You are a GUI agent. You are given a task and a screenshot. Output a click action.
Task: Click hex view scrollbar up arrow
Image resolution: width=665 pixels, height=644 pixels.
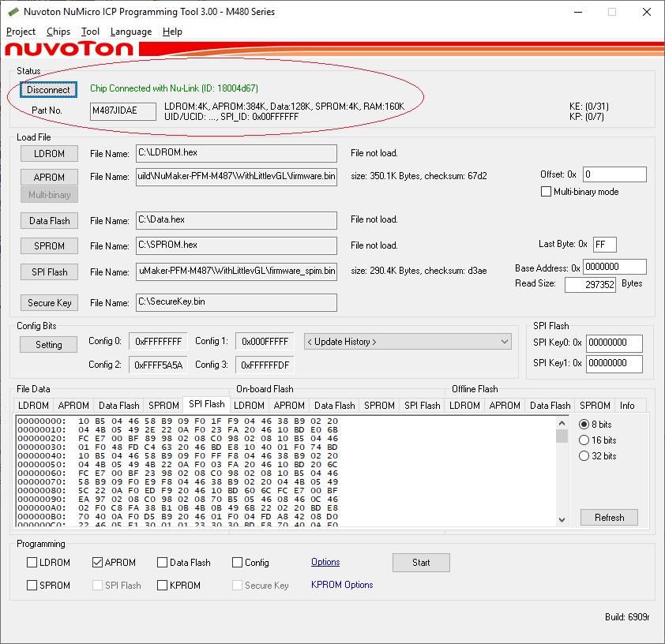pos(562,423)
